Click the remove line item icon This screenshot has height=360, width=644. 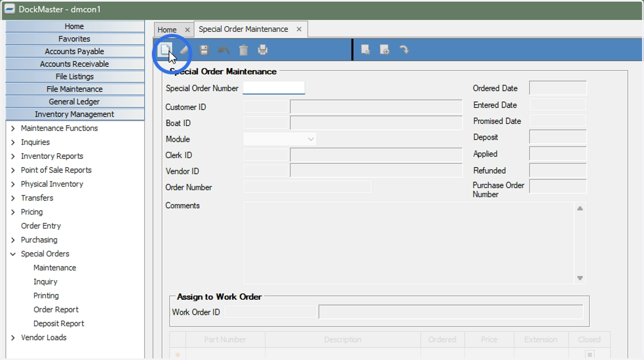[x=365, y=50]
